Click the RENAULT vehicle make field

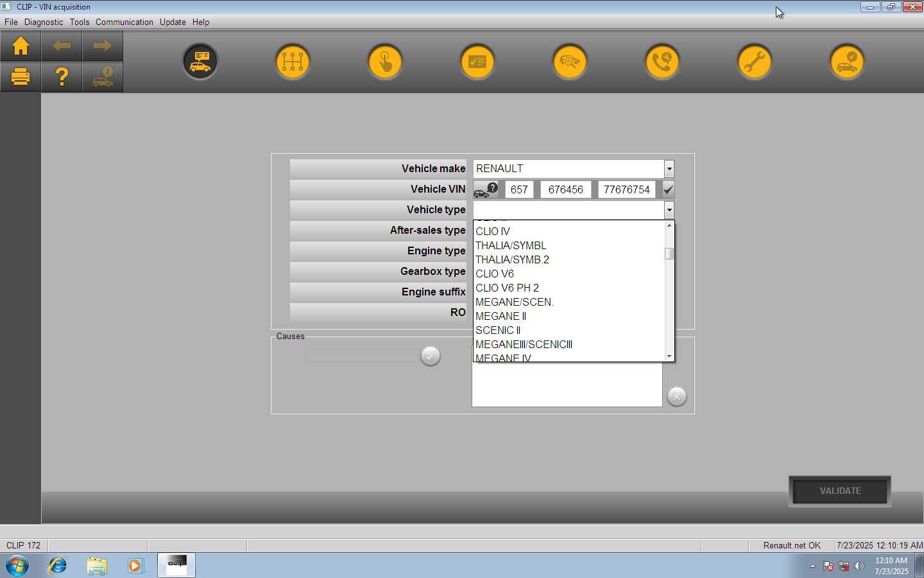(x=569, y=169)
